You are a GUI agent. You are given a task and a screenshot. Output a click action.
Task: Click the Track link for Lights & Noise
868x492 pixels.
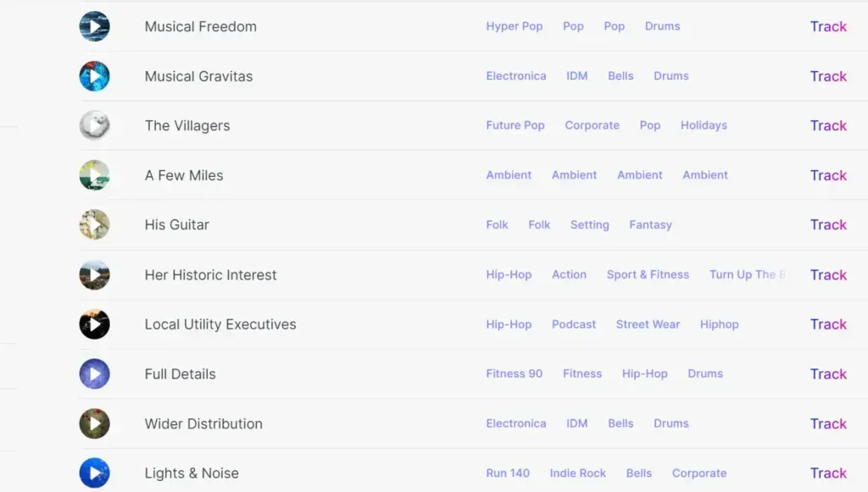coord(828,473)
